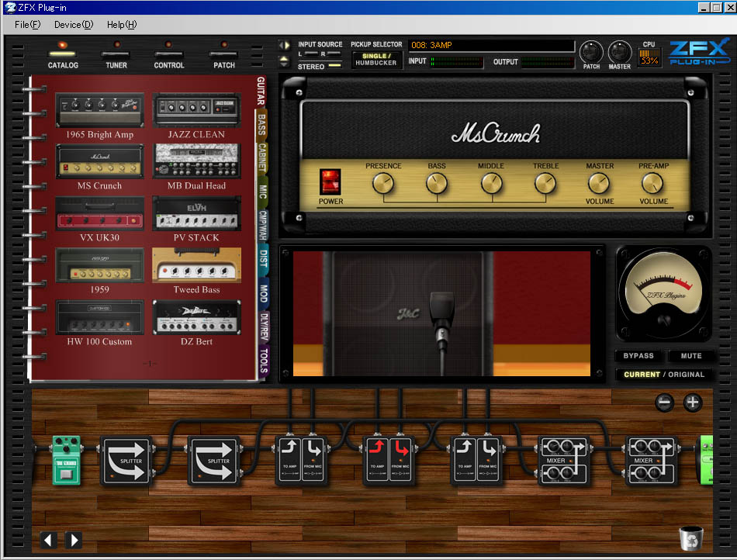The width and height of the screenshot is (737, 560).
Task: Click the ZFX Plug-in logo
Action: 700,52
